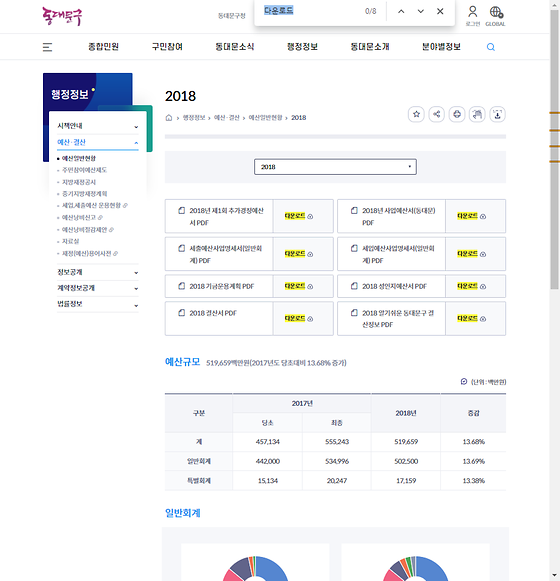Add page to favorites with star icon
The height and width of the screenshot is (581, 560).
pyautogui.click(x=416, y=114)
